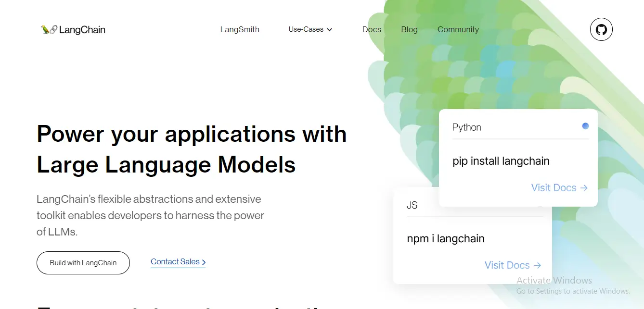Screen dimensions: 644x309
Task: Open the LangSmith nav item
Action: (x=240, y=29)
